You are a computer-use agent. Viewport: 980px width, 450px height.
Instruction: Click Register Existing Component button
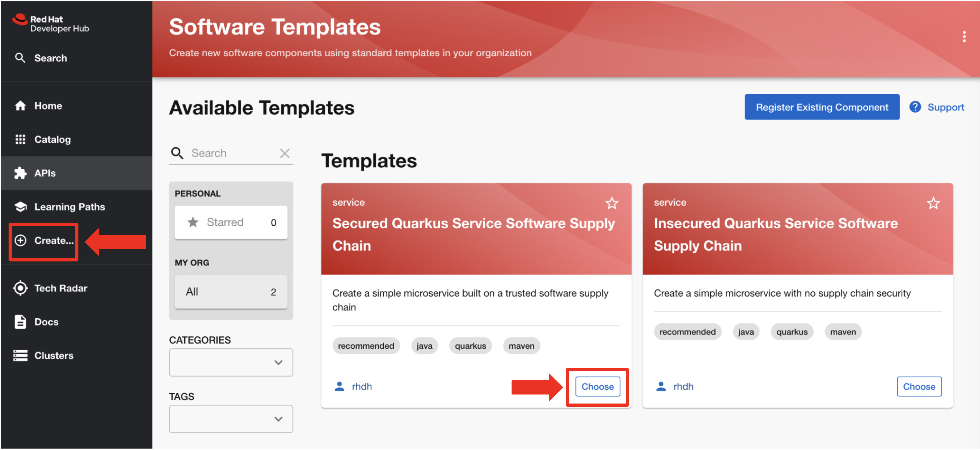[822, 107]
